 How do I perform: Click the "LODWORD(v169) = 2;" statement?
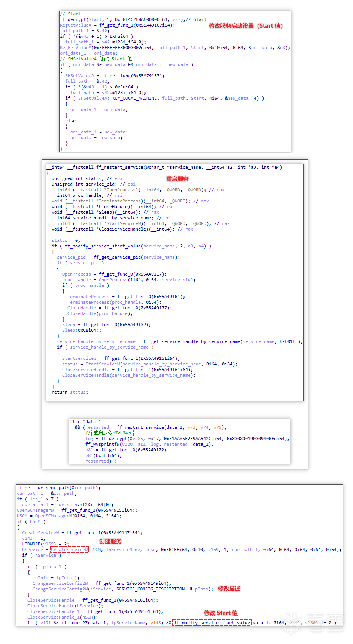46,544
